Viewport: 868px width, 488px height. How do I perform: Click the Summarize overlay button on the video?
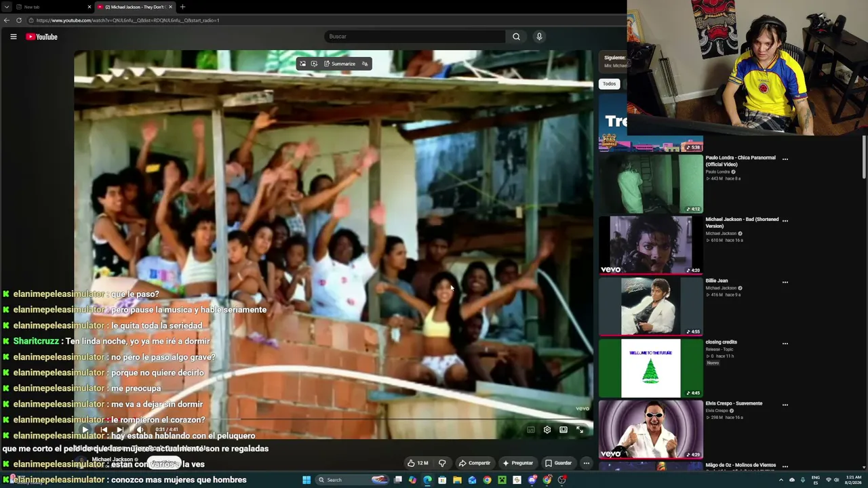(339, 64)
